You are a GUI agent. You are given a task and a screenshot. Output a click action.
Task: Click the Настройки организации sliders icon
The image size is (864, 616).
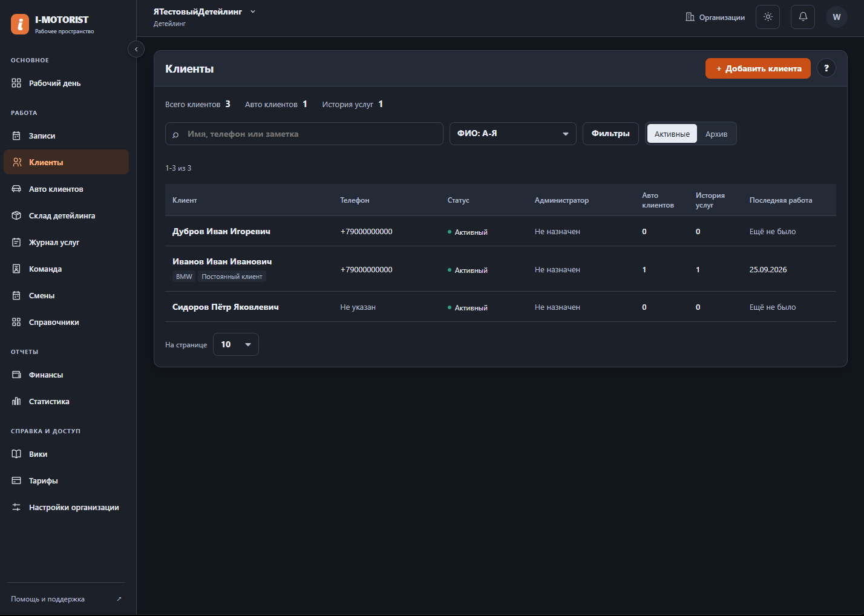(x=16, y=507)
